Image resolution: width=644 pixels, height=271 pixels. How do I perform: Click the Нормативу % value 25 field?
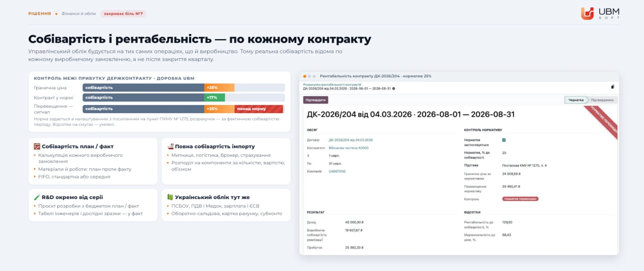(x=504, y=152)
